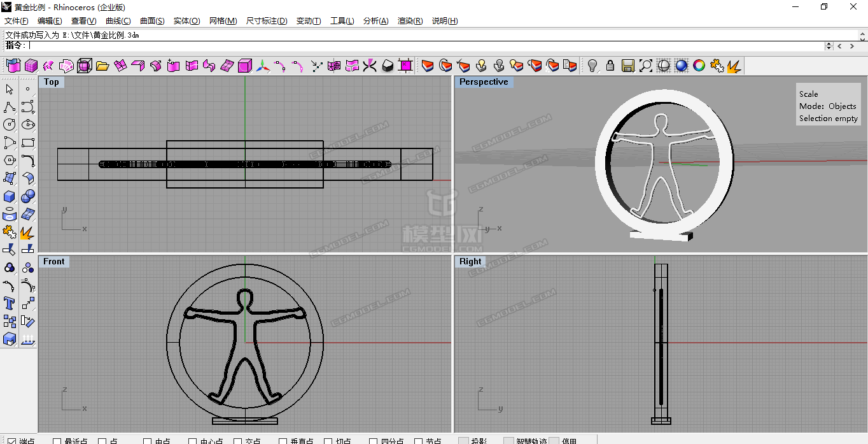Screen dimensions: 868x444
Task: Select the Text object tool
Action: tap(10, 303)
